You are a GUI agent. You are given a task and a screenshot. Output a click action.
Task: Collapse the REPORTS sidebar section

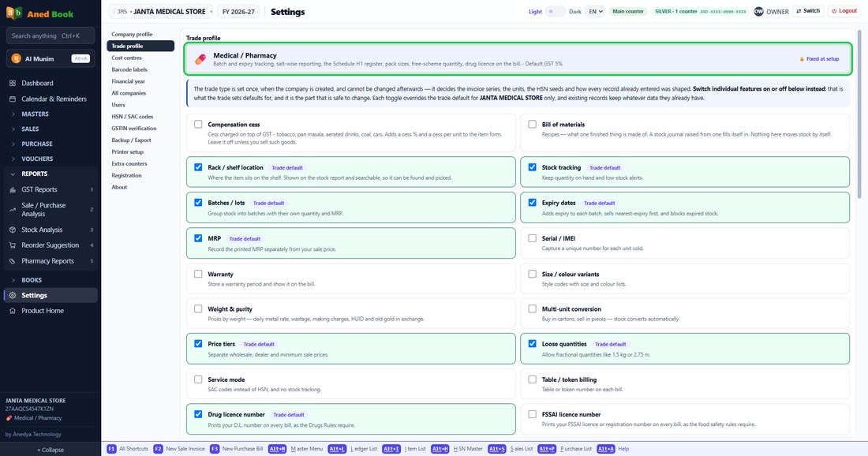pyautogui.click(x=50, y=174)
